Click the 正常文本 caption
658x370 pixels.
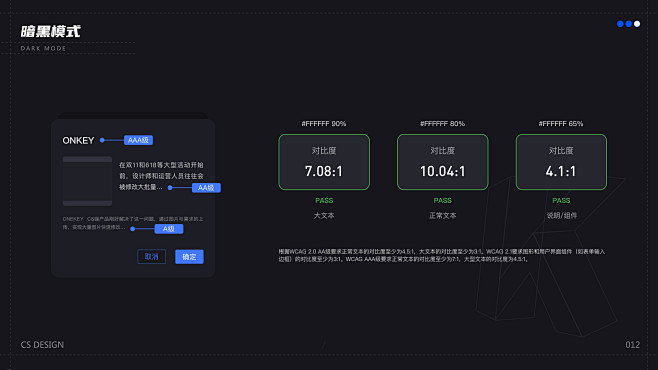pos(443,216)
